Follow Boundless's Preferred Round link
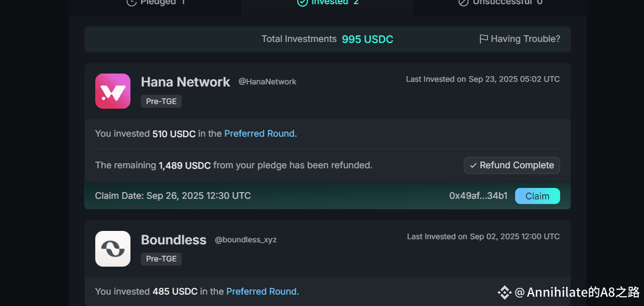 pos(262,292)
